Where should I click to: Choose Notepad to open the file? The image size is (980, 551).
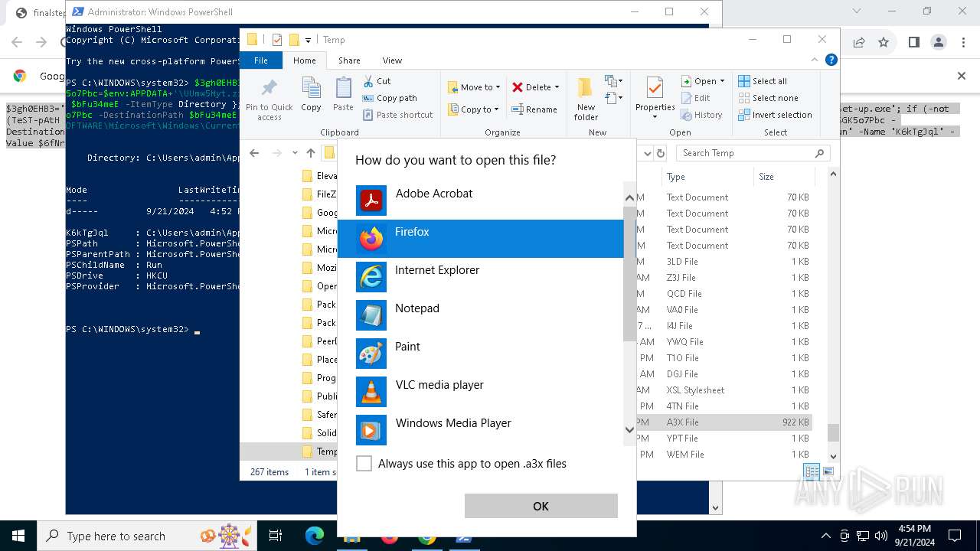pos(480,315)
